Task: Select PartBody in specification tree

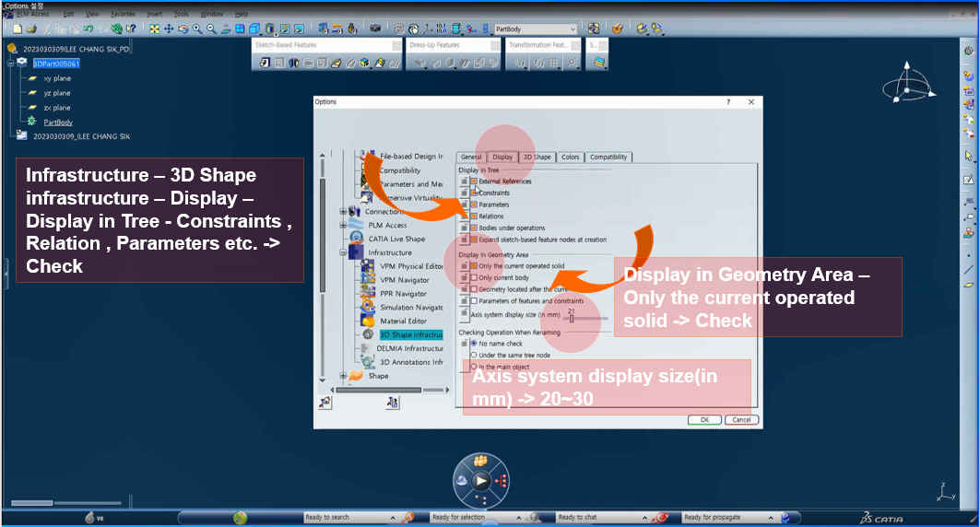Action: [58, 123]
